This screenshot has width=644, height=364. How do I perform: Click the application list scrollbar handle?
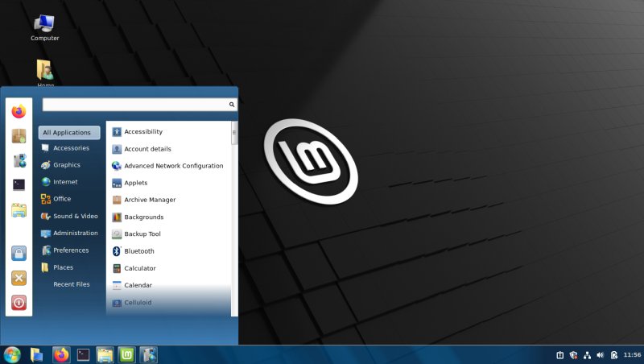point(234,133)
